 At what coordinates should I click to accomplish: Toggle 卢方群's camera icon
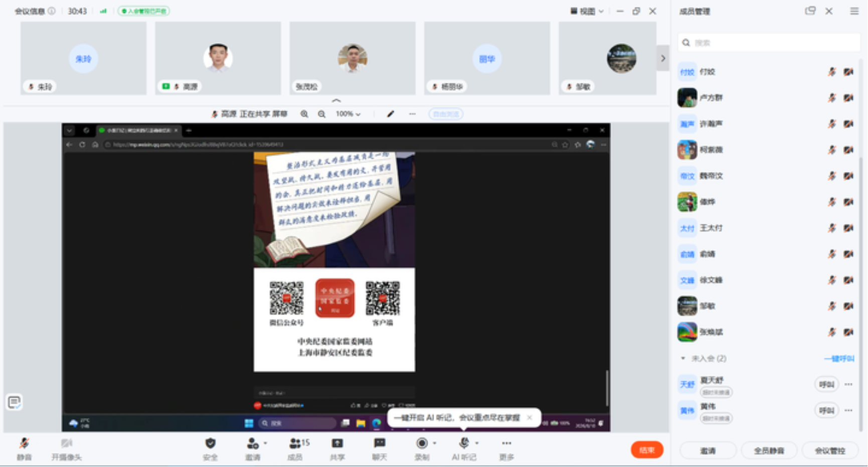tap(848, 98)
